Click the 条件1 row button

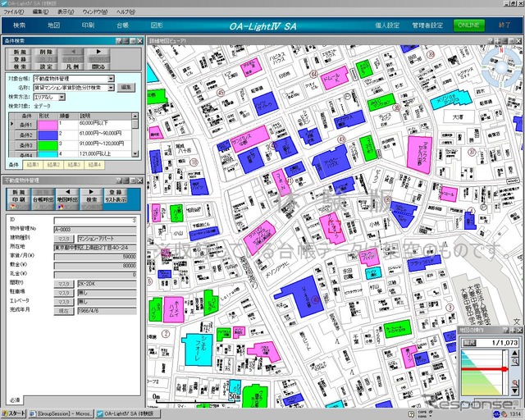point(25,125)
